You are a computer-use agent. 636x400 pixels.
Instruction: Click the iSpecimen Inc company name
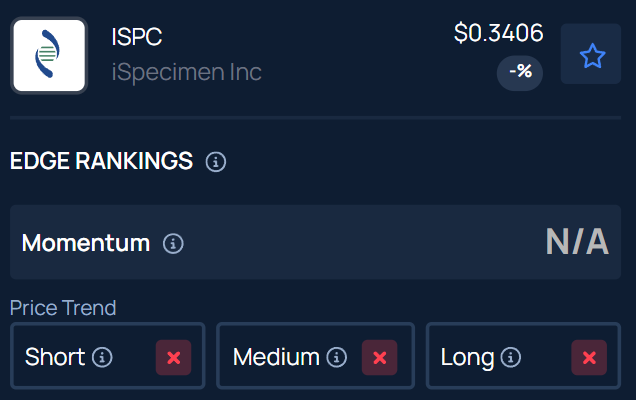pos(187,72)
